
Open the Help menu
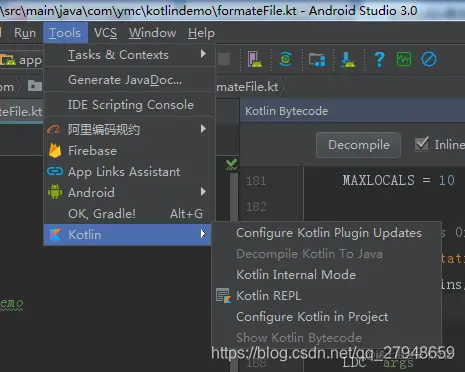[201, 33]
